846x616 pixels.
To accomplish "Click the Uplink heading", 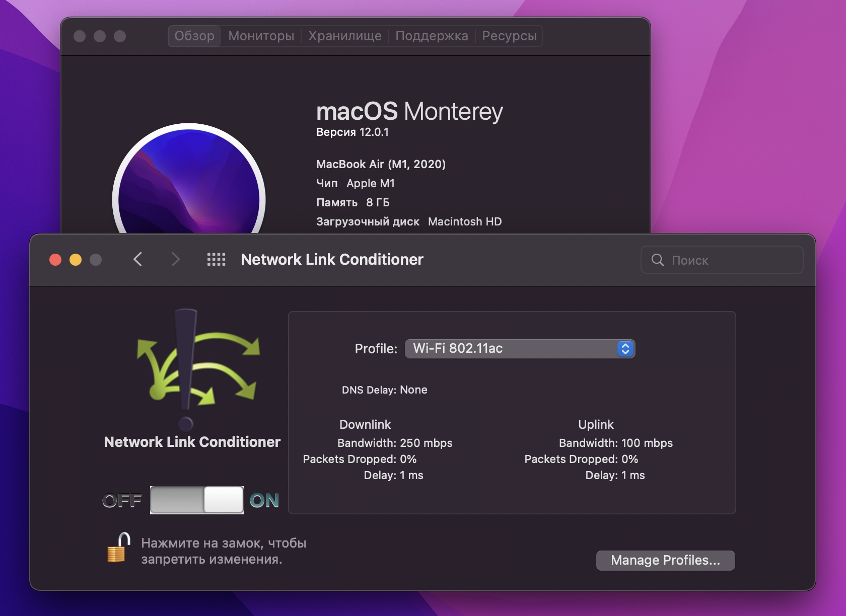I will click(x=596, y=424).
